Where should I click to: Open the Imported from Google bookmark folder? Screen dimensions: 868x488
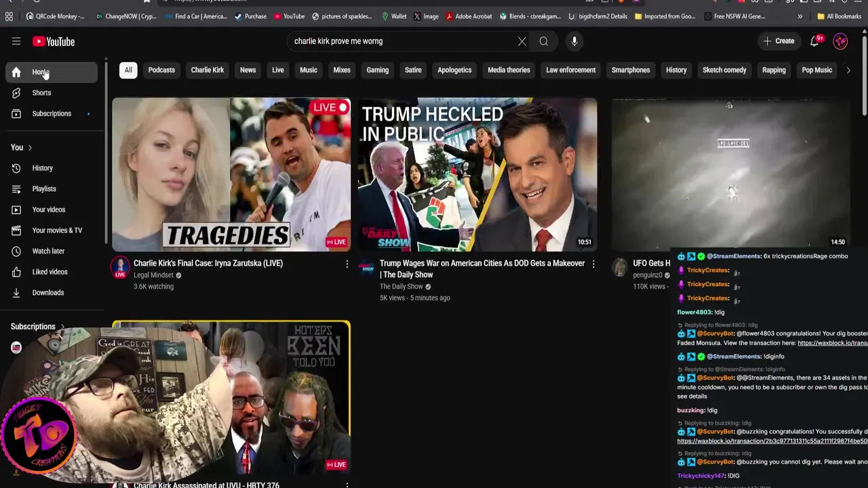pos(665,16)
